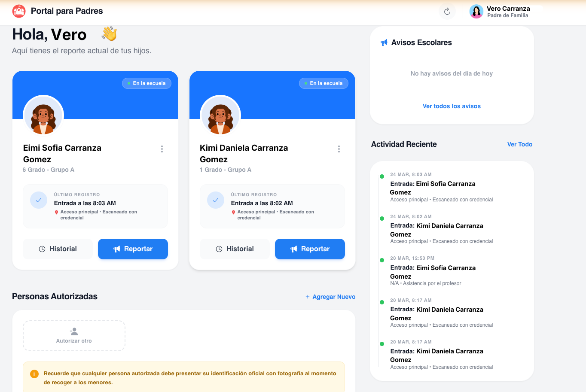586x392 pixels.
Task: Open Historial for Eimi Sofia
Action: [x=58, y=249]
